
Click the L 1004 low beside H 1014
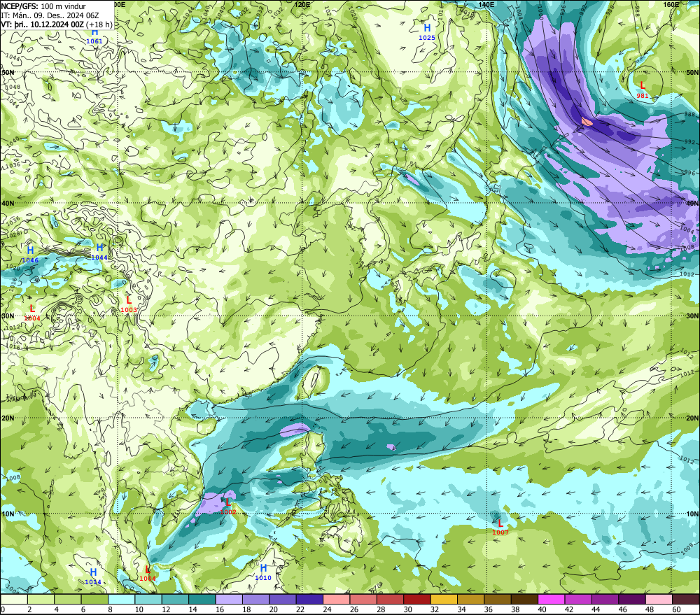tap(148, 574)
